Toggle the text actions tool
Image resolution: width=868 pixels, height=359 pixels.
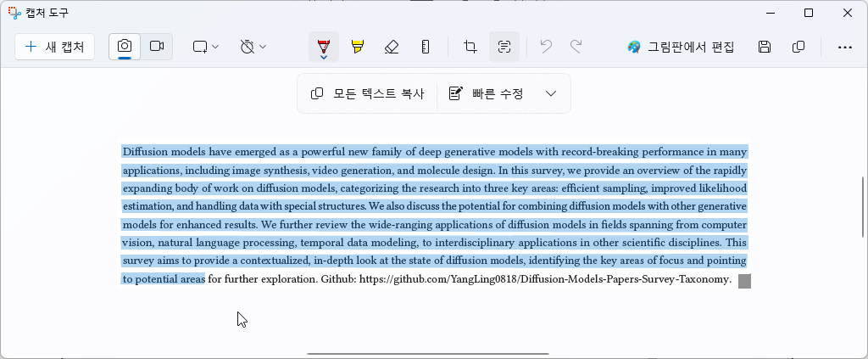coord(504,47)
